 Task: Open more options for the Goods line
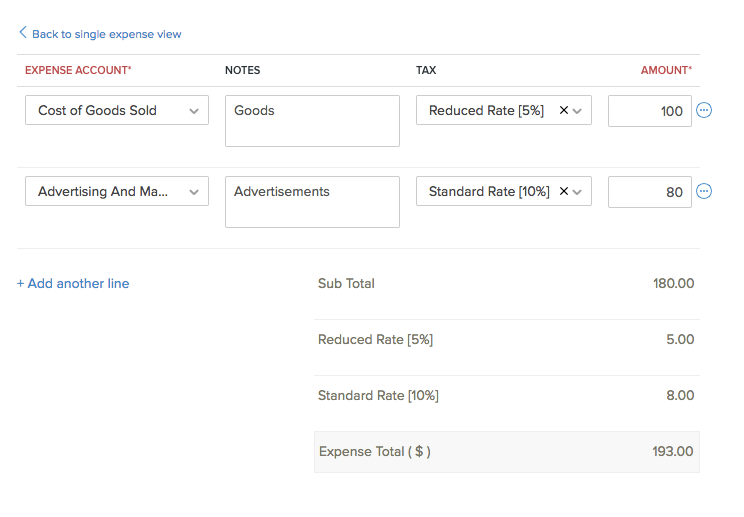tap(704, 111)
